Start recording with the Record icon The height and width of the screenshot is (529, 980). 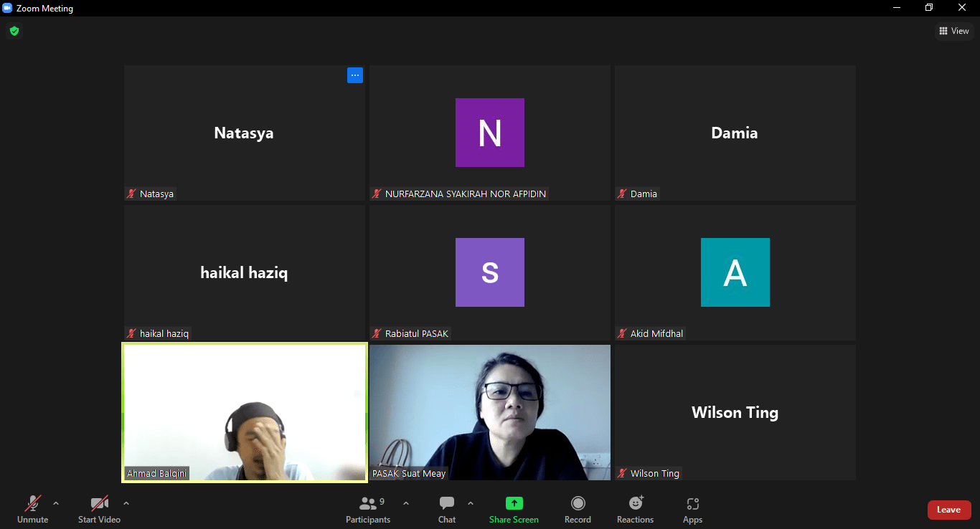[x=578, y=510]
